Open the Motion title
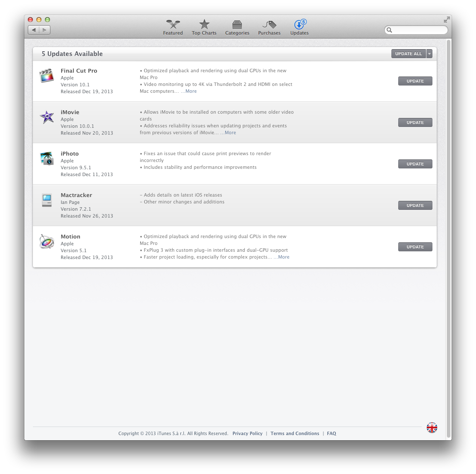The image size is (476, 474). [x=71, y=236]
